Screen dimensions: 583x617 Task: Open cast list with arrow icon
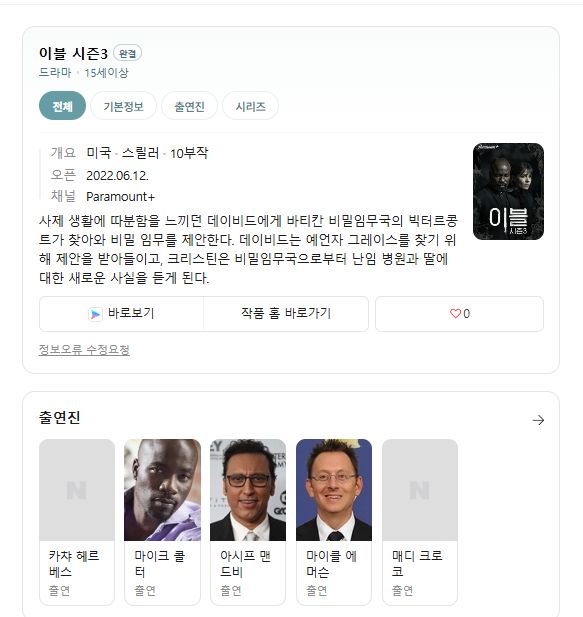[538, 420]
